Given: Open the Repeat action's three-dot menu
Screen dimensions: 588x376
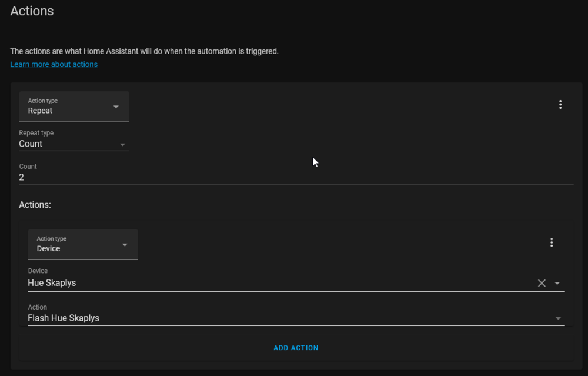Looking at the screenshot, I should (x=560, y=105).
